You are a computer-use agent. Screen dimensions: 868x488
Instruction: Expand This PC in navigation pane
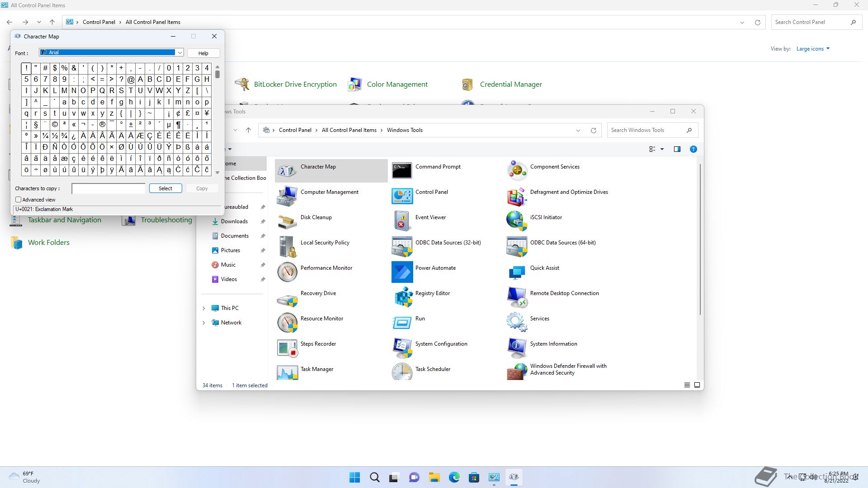click(203, 308)
